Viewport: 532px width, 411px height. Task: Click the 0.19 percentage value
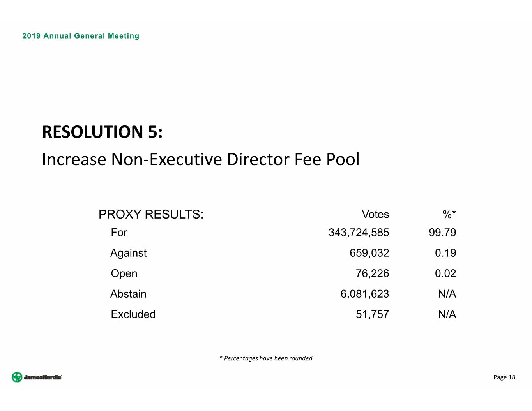(x=445, y=253)
